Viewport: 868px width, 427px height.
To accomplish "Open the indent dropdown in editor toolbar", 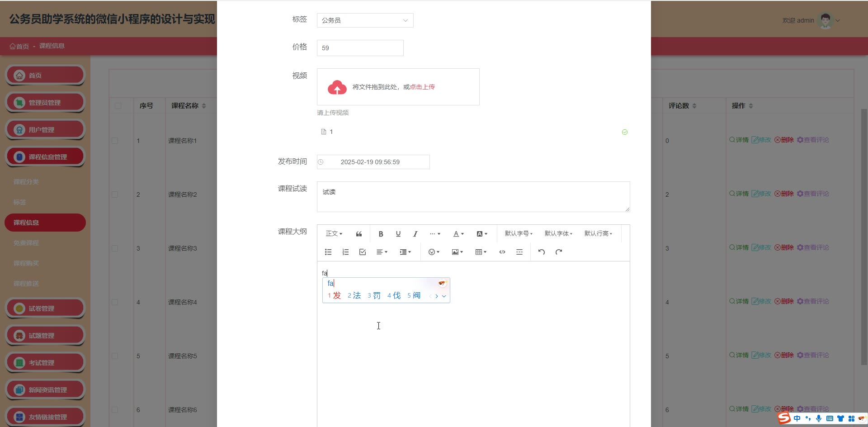I will 406,252.
